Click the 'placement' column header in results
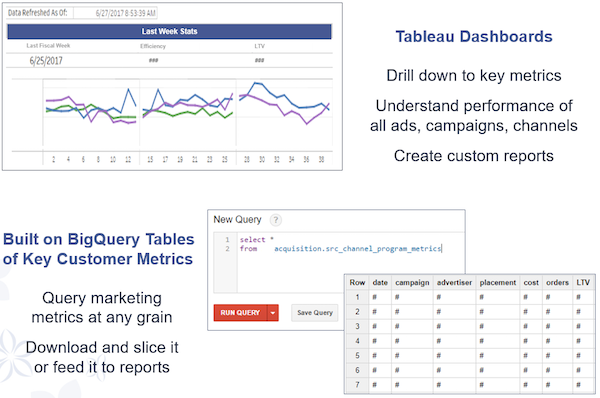Image resolution: width=600 pixels, height=398 pixels. pyautogui.click(x=498, y=282)
